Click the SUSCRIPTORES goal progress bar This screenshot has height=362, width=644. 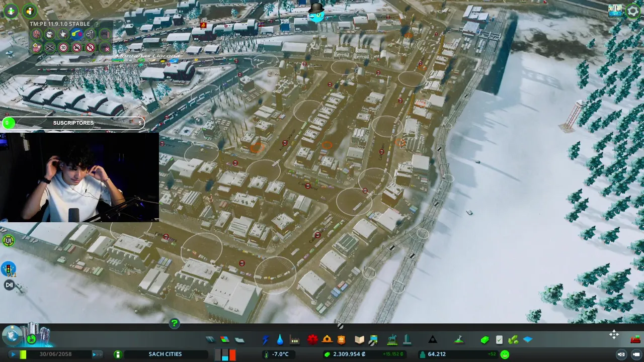click(73, 123)
